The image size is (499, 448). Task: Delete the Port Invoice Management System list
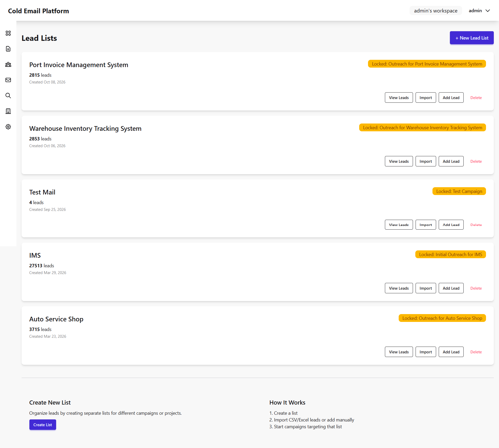point(476,98)
